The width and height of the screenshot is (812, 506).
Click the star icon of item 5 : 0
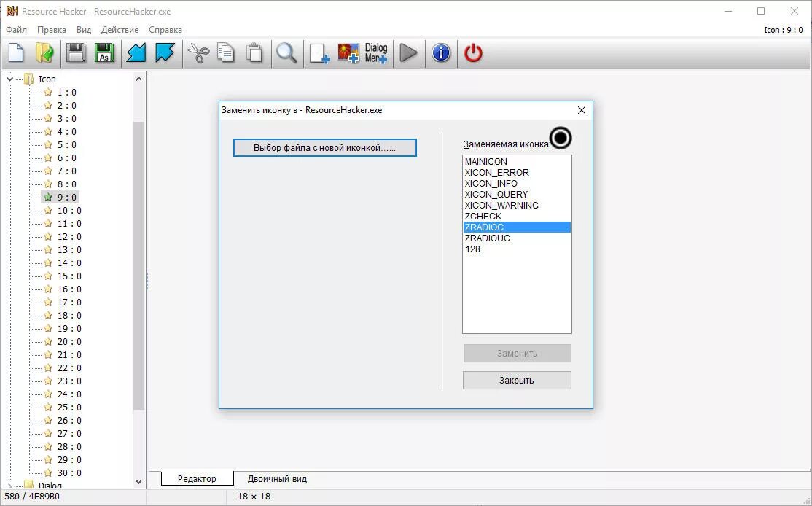pos(48,144)
